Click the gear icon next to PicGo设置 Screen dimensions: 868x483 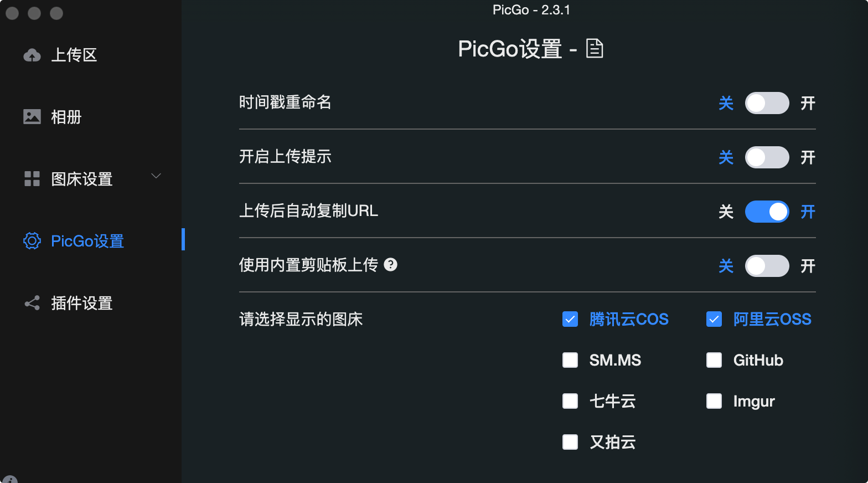click(32, 240)
